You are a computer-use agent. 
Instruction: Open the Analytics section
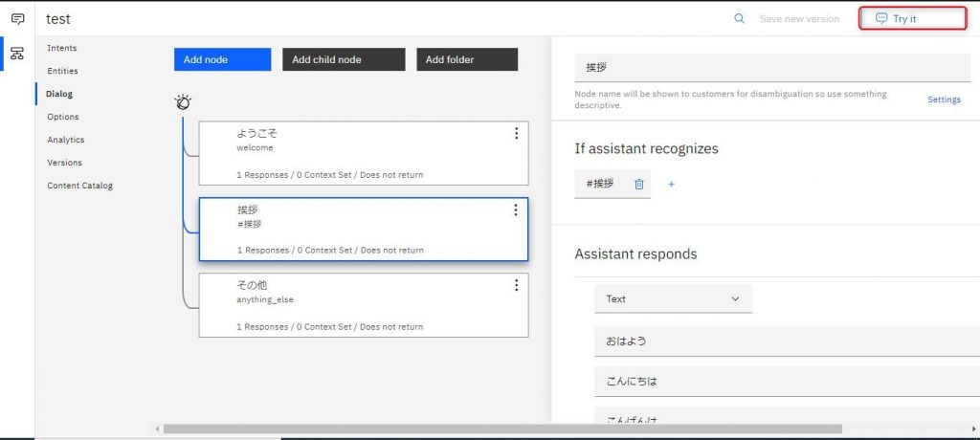pos(66,140)
